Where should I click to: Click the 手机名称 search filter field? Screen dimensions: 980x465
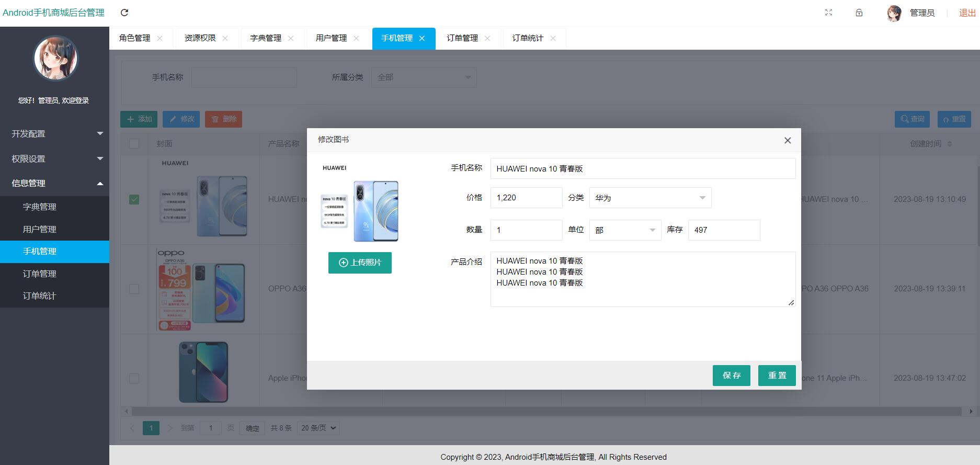[x=244, y=77]
